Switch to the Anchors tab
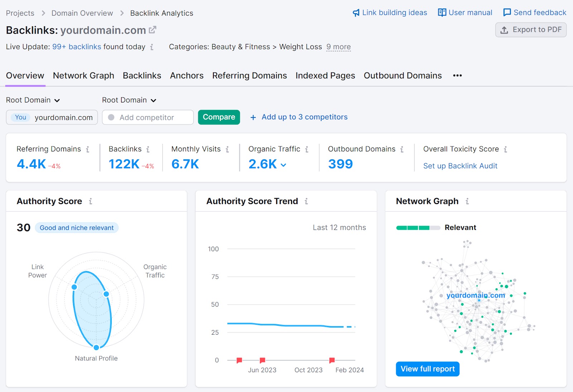Viewport: 573px width, 392px height. [187, 76]
